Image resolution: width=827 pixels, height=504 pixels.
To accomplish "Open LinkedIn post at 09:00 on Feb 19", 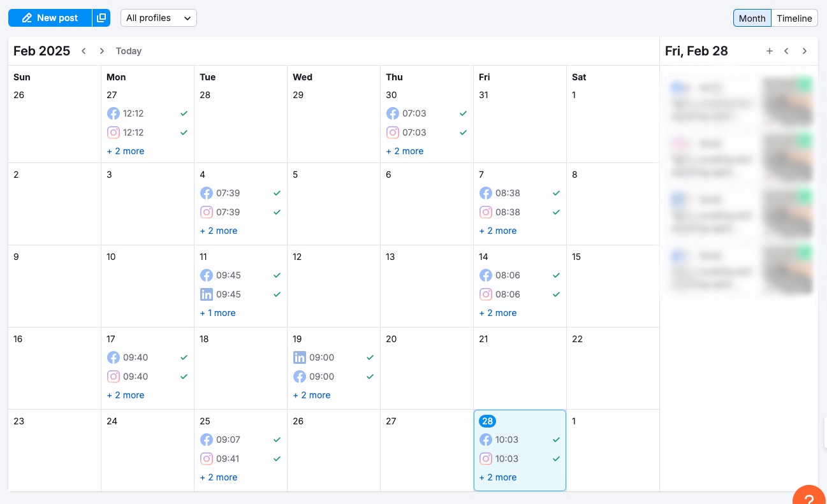I will click(333, 357).
